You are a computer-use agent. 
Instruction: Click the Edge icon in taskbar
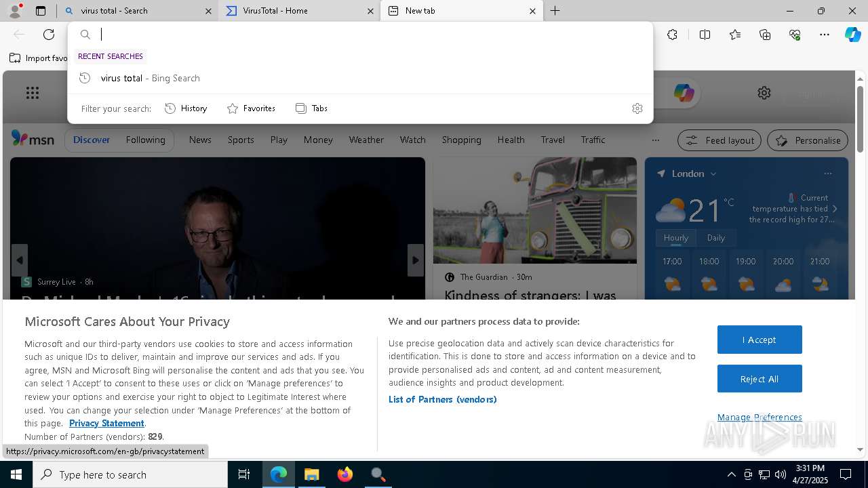tap(279, 474)
